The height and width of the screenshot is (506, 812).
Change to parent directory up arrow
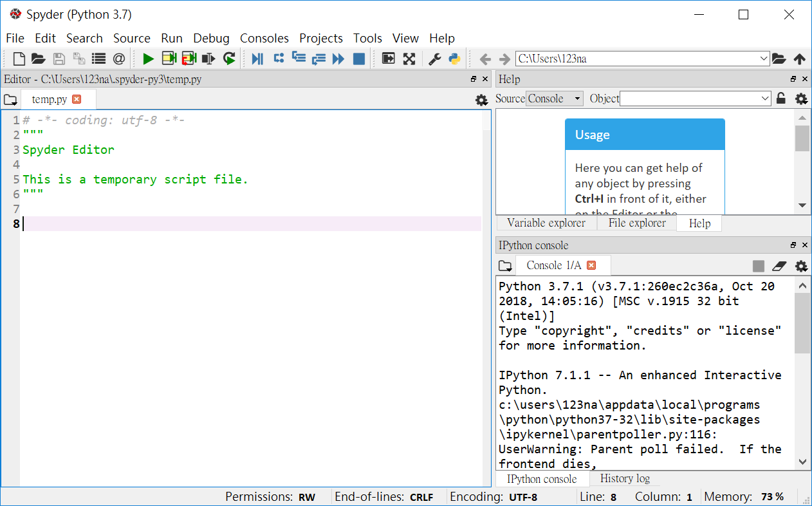tap(800, 59)
